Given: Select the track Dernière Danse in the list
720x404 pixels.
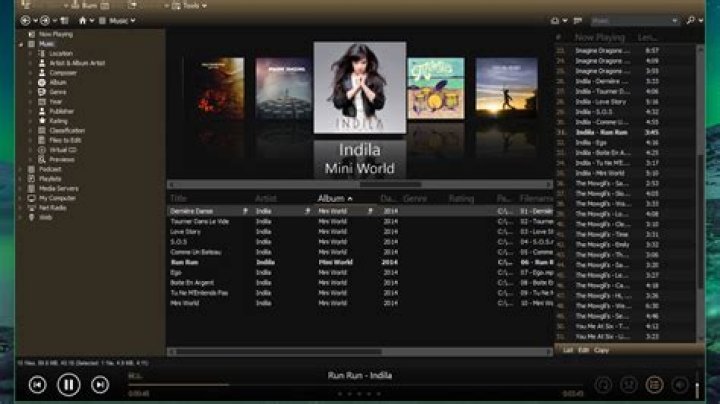Looking at the screenshot, I should pyautogui.click(x=190, y=212).
